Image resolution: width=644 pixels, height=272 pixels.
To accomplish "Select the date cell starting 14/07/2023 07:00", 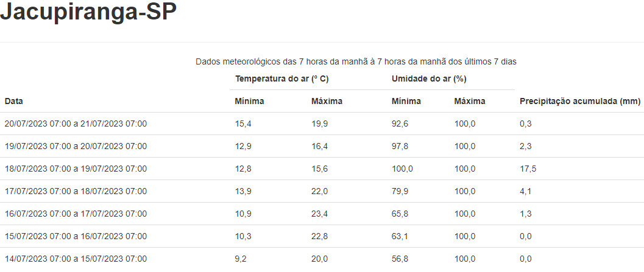I will tap(76, 259).
